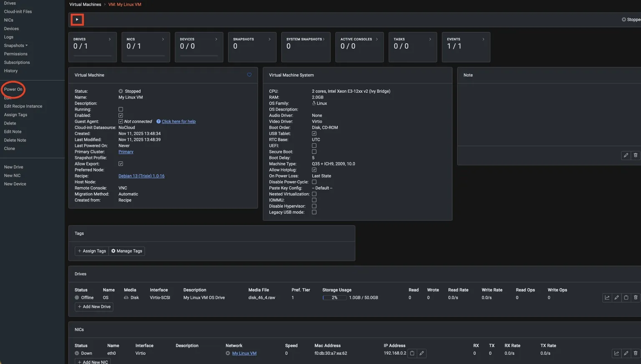Go to Virtual Machines in the breadcrumb
This screenshot has height=364, width=641.
85,5
